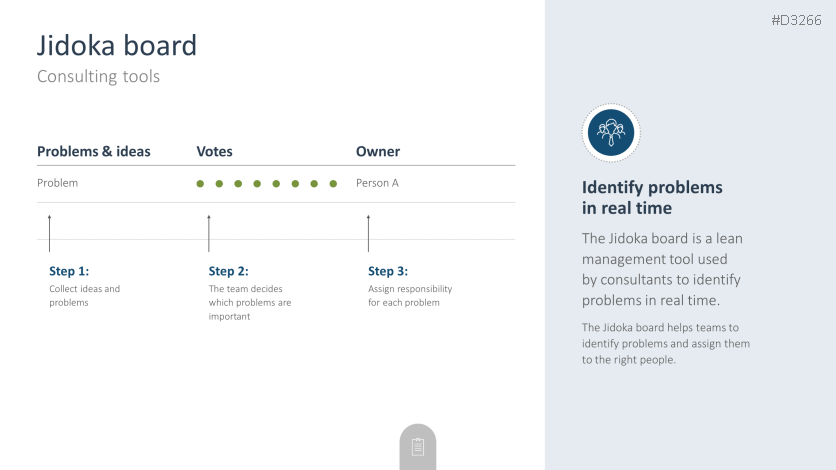Select the "Votes" column header
The width and height of the screenshot is (836, 470).
coord(214,152)
